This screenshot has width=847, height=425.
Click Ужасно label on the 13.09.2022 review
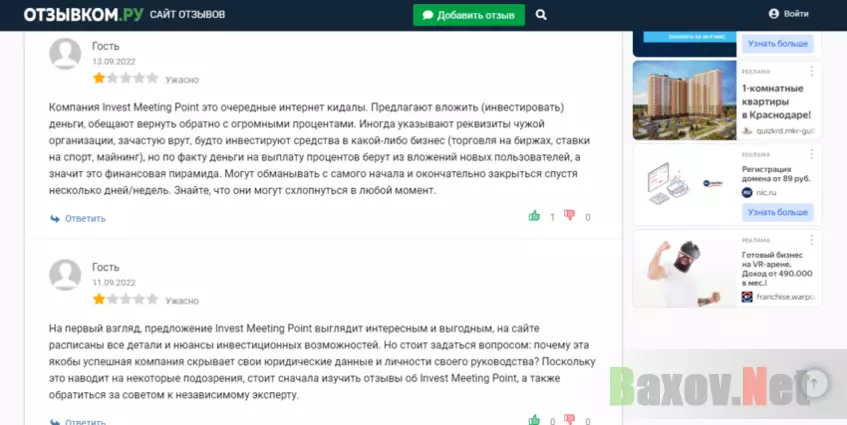(x=182, y=80)
